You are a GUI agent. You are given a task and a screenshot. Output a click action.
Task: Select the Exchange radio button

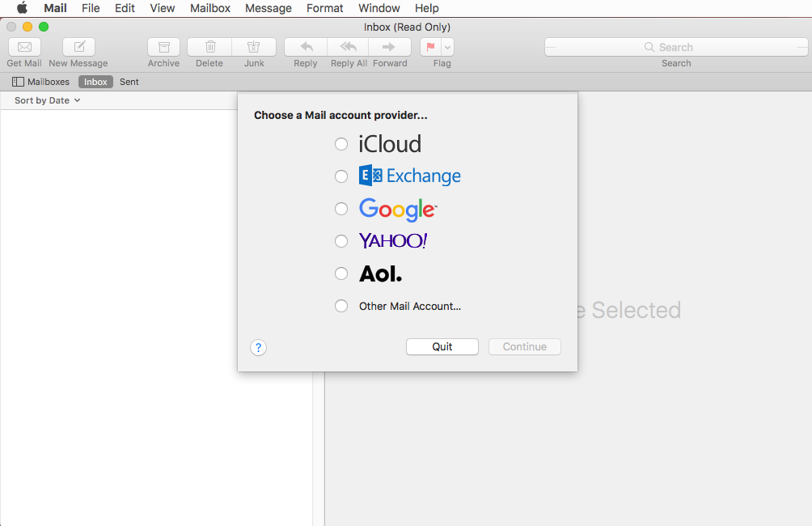[341, 176]
